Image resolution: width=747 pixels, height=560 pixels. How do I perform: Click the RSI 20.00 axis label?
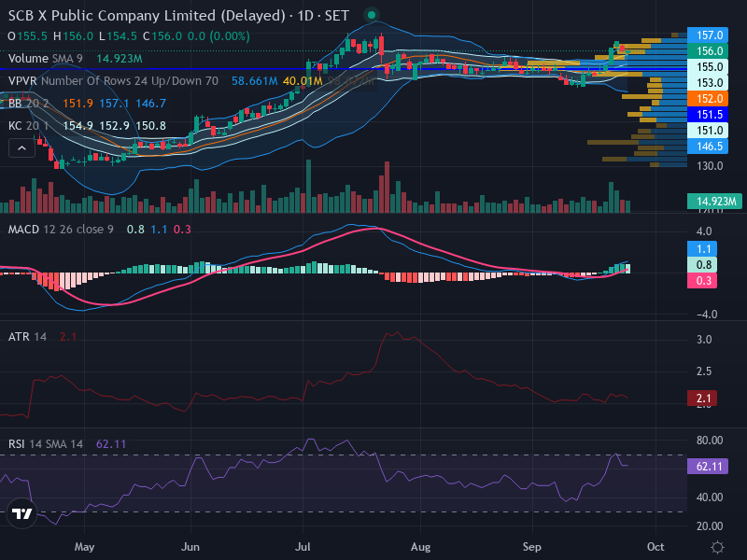point(710,526)
